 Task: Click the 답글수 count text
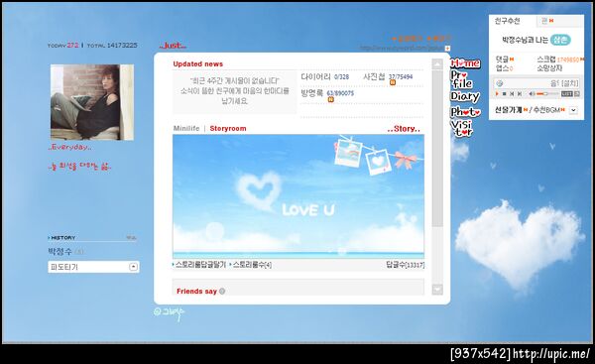click(x=405, y=265)
